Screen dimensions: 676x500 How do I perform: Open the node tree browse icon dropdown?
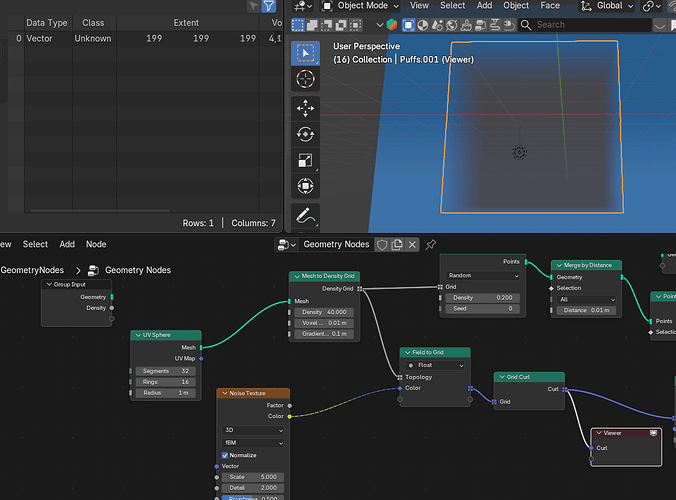pyautogui.click(x=287, y=245)
